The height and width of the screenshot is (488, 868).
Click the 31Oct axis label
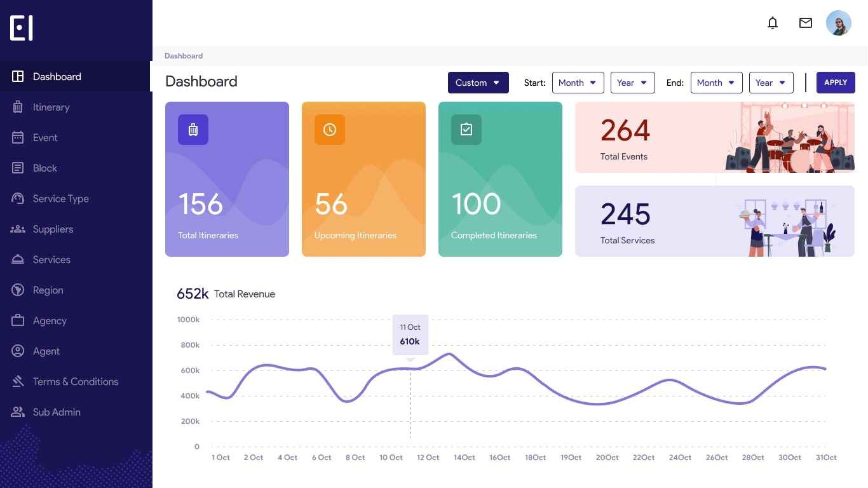[825, 457]
